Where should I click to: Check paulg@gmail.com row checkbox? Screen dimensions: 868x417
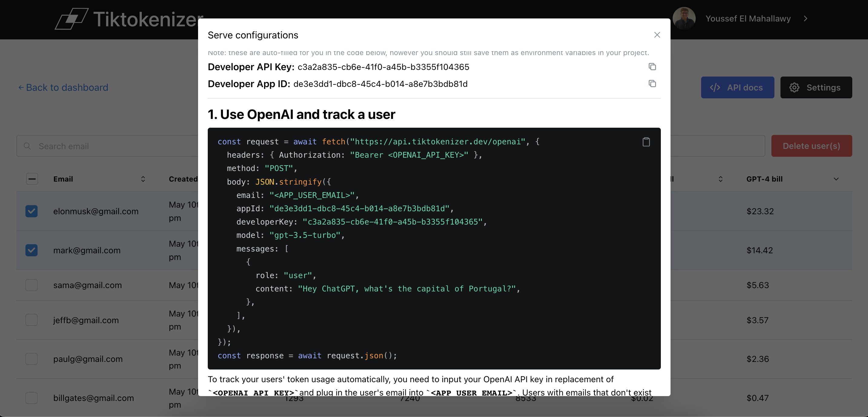pos(32,359)
